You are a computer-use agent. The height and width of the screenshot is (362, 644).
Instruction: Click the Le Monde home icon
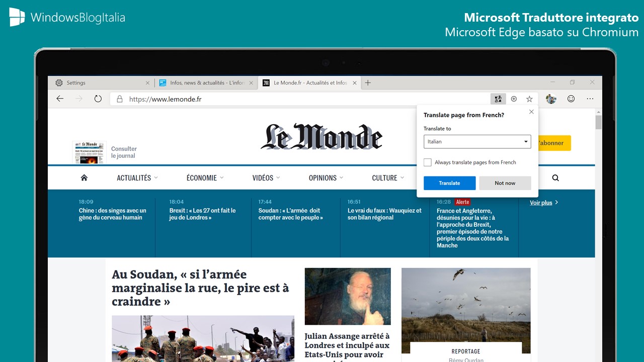84,178
